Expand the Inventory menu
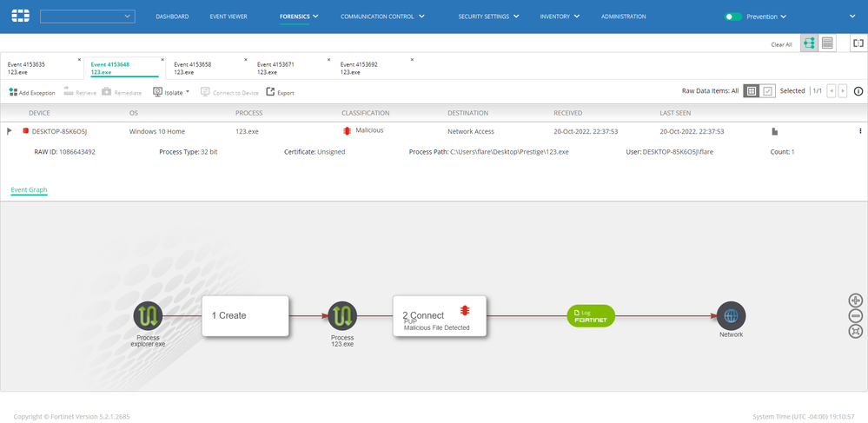 pyautogui.click(x=560, y=17)
